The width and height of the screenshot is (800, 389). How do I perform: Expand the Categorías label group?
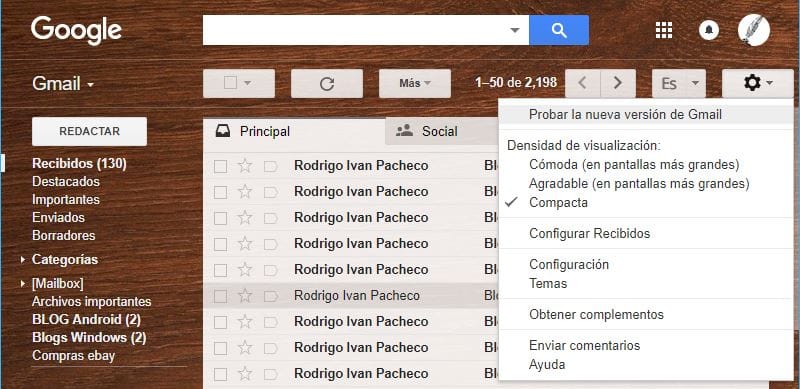point(22,260)
